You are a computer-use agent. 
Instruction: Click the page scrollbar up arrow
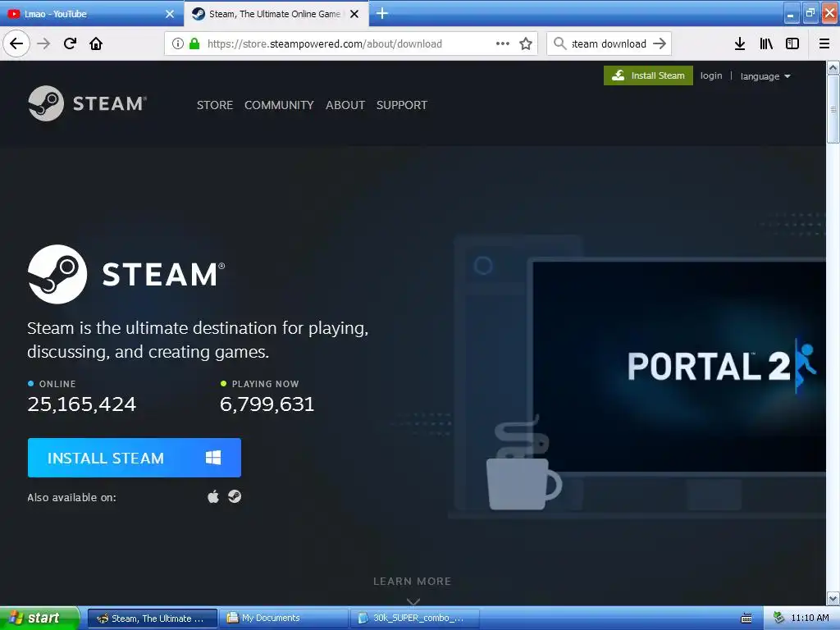pos(833,67)
